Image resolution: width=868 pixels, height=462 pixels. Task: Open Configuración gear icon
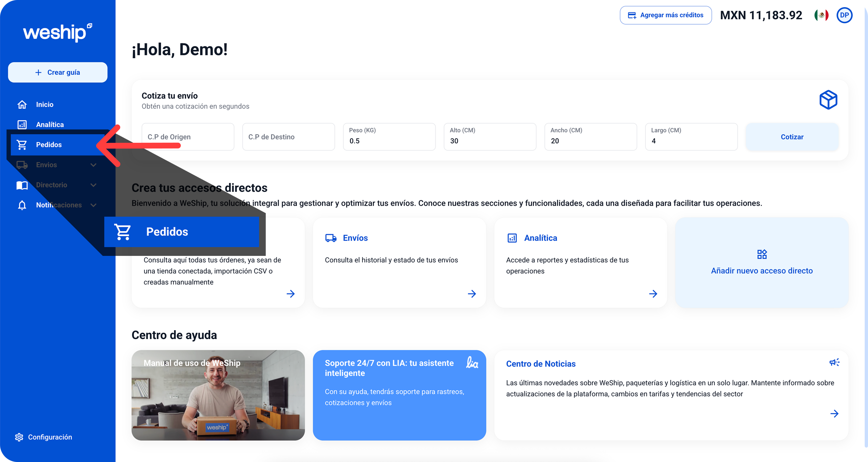tap(19, 437)
